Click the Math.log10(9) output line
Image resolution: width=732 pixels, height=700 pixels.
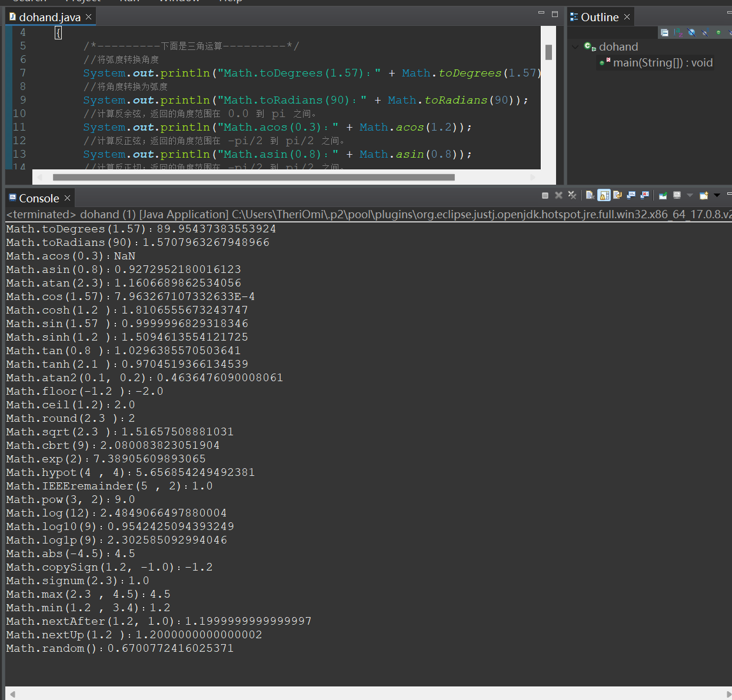[119, 526]
